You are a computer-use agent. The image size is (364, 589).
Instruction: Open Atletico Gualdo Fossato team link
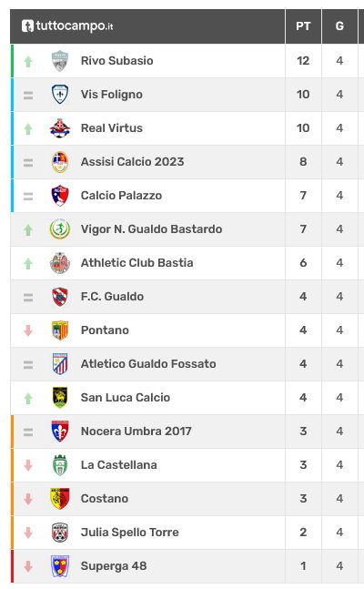point(148,363)
